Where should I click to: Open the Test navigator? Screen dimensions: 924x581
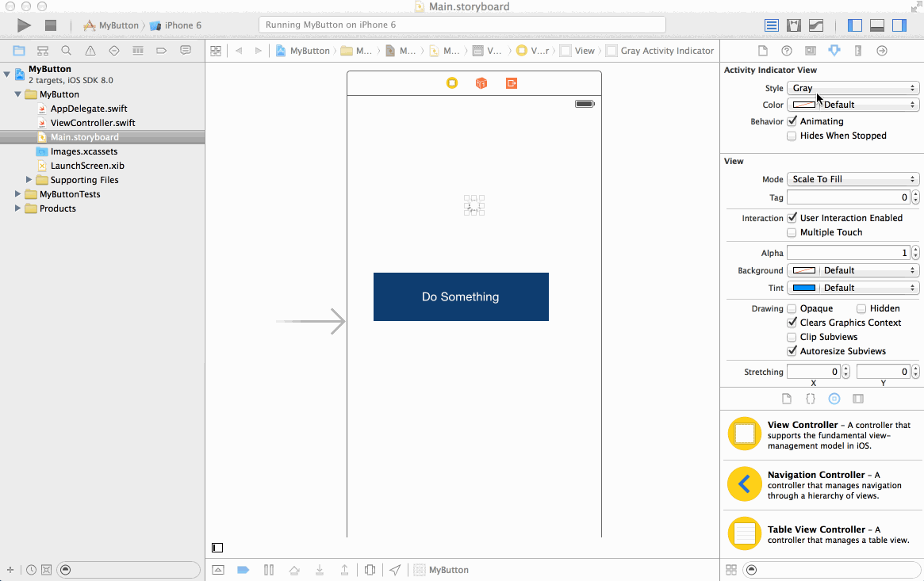click(114, 51)
